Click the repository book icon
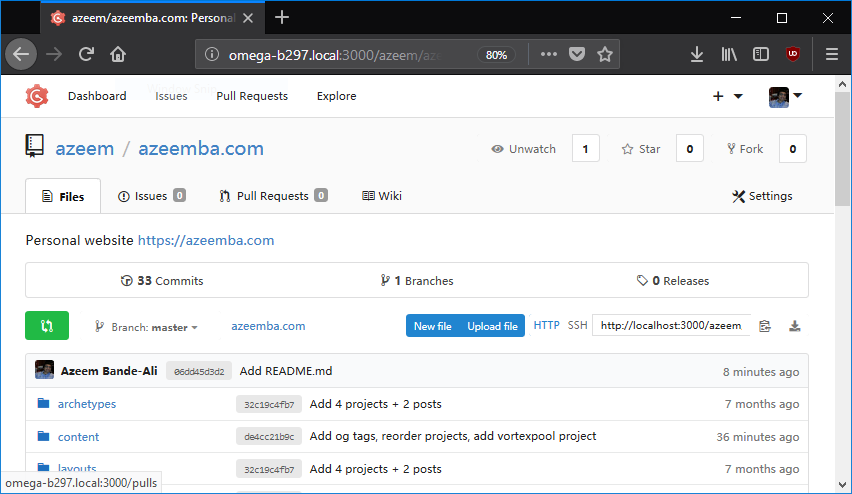 [x=34, y=146]
